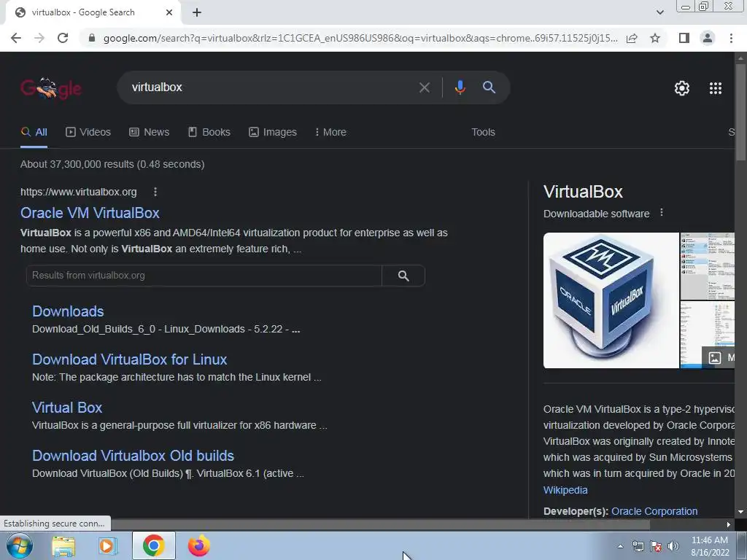Open the Downloads sitelink
Viewport: 747px width, 560px height.
68,311
